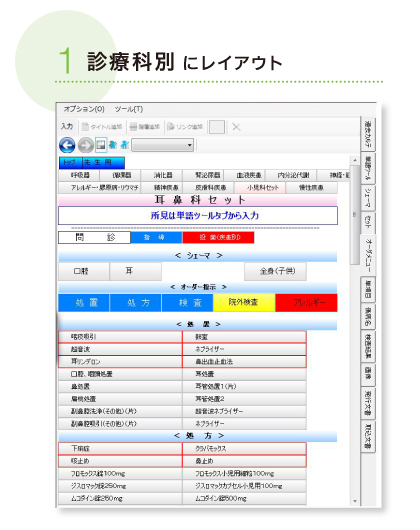This screenshot has width=420, height=530.
Task: Open 過去カルテ vertical side tab
Action: [x=368, y=134]
